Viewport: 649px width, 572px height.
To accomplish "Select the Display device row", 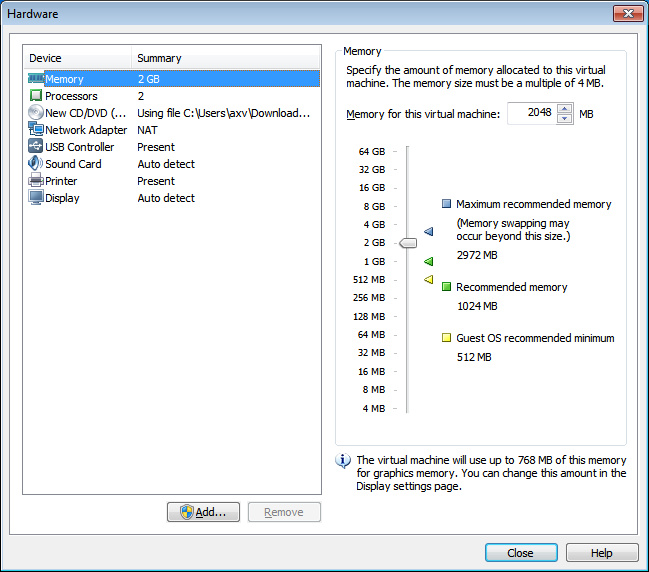I will click(172, 198).
